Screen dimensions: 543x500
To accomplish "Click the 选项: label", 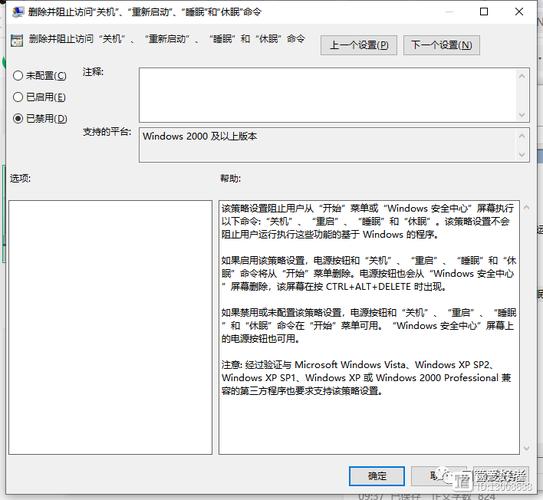I will point(20,178).
